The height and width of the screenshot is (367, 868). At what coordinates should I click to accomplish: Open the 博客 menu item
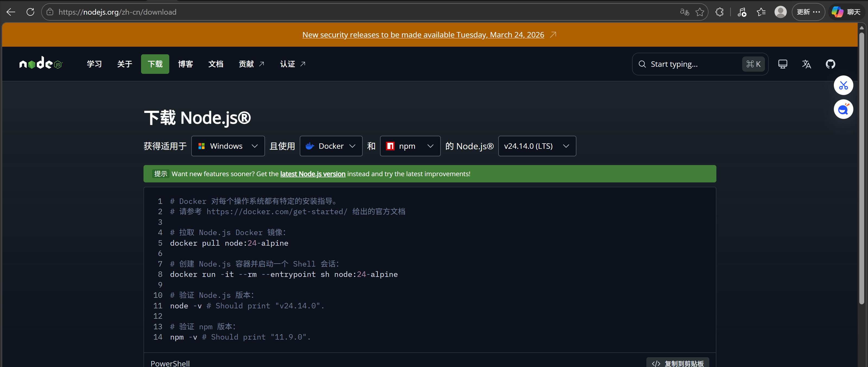pyautogui.click(x=185, y=64)
